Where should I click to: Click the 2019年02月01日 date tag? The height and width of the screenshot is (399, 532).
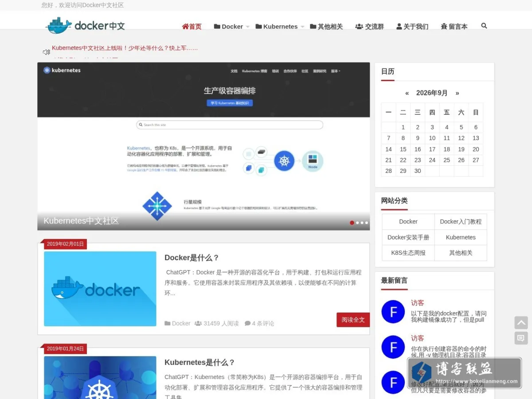pos(65,244)
